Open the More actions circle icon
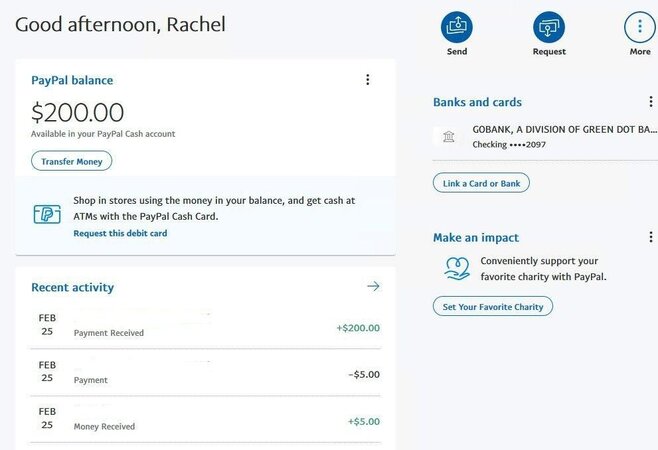658x450 pixels. pyautogui.click(x=640, y=27)
